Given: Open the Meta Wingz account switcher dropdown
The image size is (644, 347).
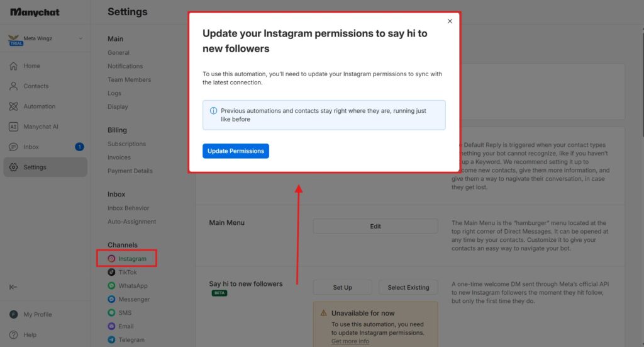Looking at the screenshot, I should pyautogui.click(x=80, y=38).
